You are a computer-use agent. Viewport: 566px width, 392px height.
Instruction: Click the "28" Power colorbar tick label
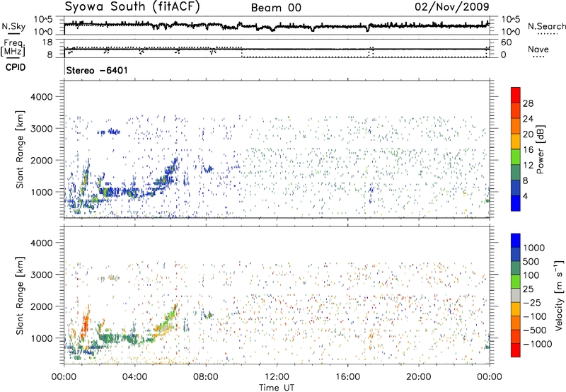[x=528, y=103]
